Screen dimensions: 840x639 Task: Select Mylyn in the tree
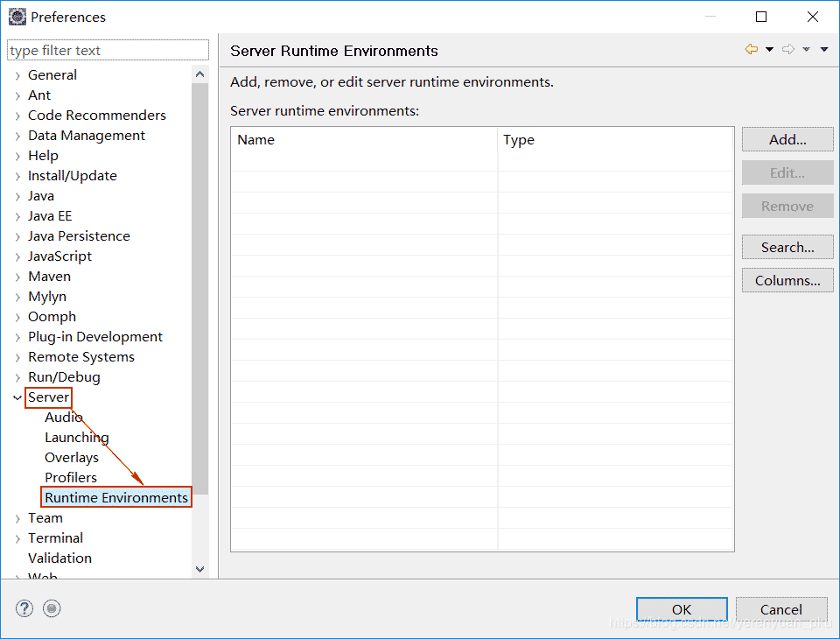tap(47, 297)
